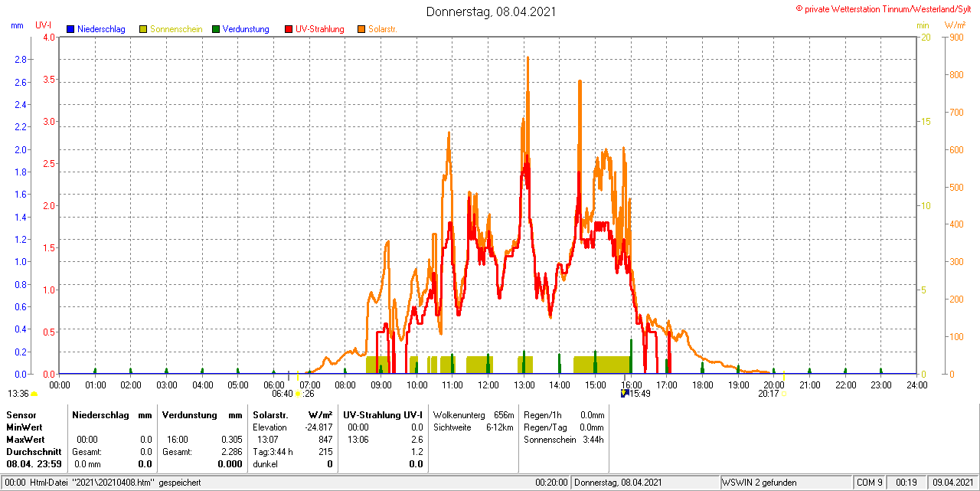Select the UV-Strahlung legend label
The image size is (980, 491).
(320, 29)
